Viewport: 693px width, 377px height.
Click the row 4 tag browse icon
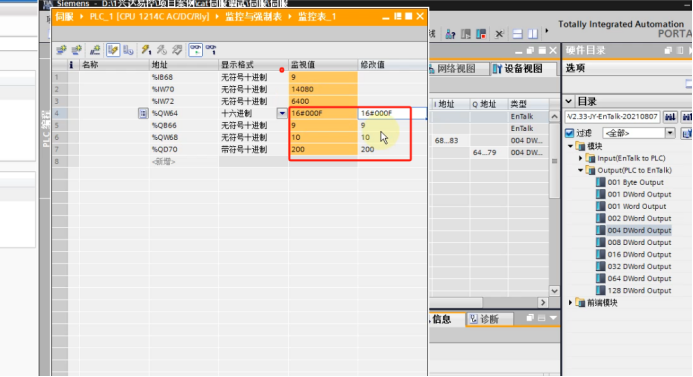143,113
